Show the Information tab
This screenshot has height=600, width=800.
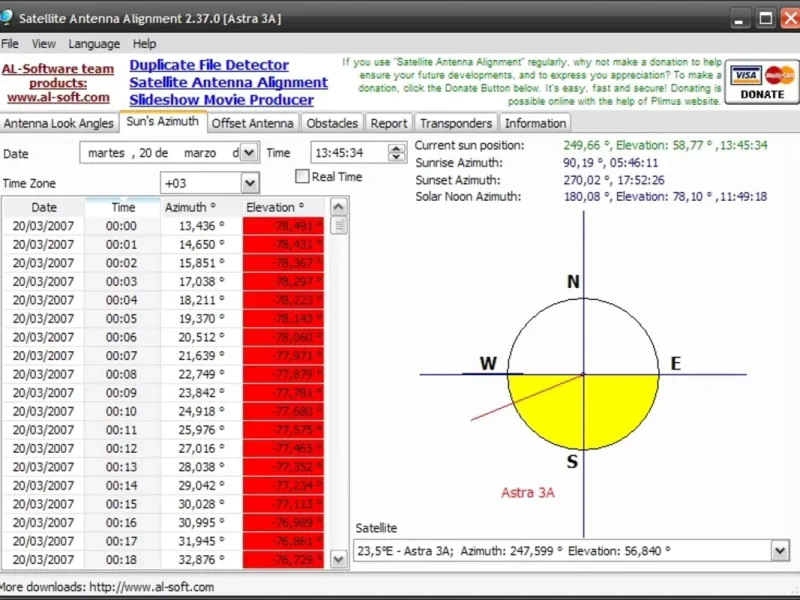(x=535, y=123)
